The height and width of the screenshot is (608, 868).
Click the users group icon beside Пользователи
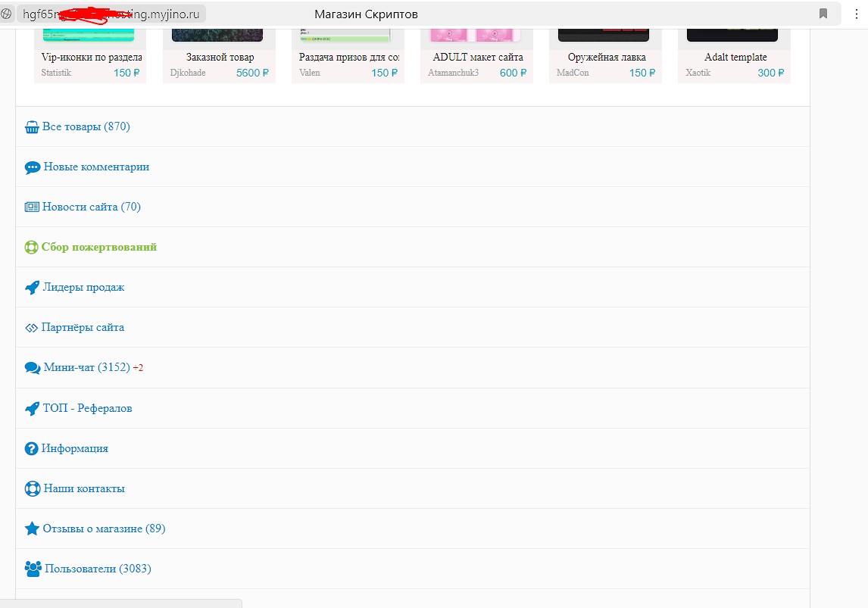pos(33,569)
